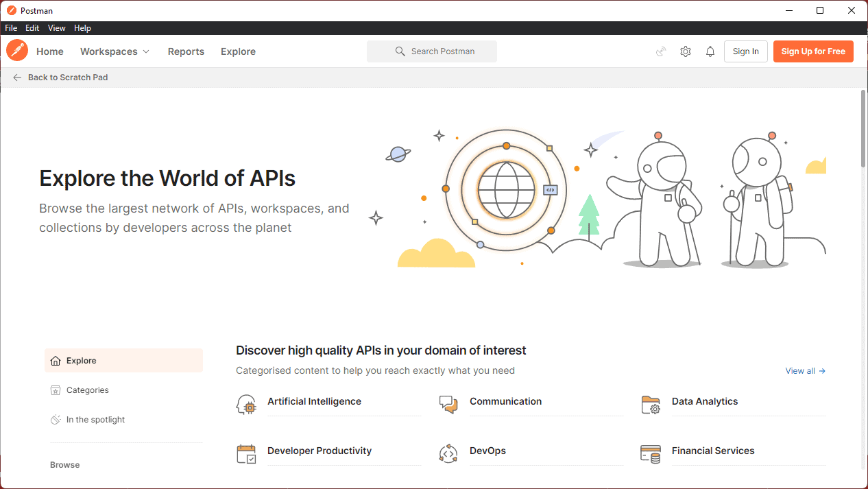This screenshot has height=489, width=868.
Task: Click the Sign In button
Action: (x=746, y=51)
